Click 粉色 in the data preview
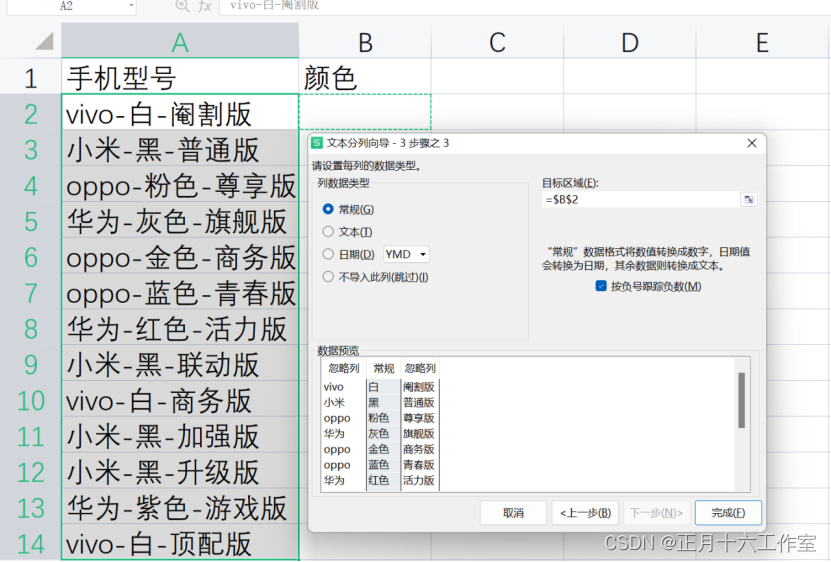 pyautogui.click(x=378, y=418)
